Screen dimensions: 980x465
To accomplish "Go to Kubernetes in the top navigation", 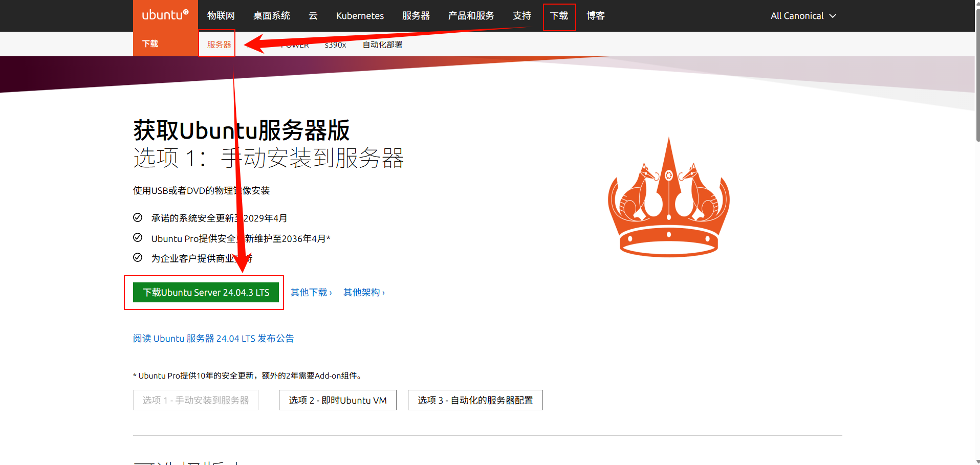I will (360, 16).
